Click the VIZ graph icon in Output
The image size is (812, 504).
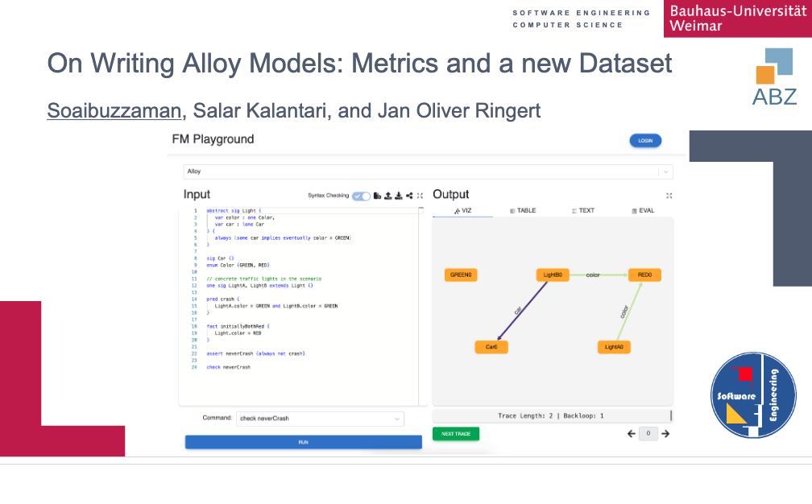point(456,210)
